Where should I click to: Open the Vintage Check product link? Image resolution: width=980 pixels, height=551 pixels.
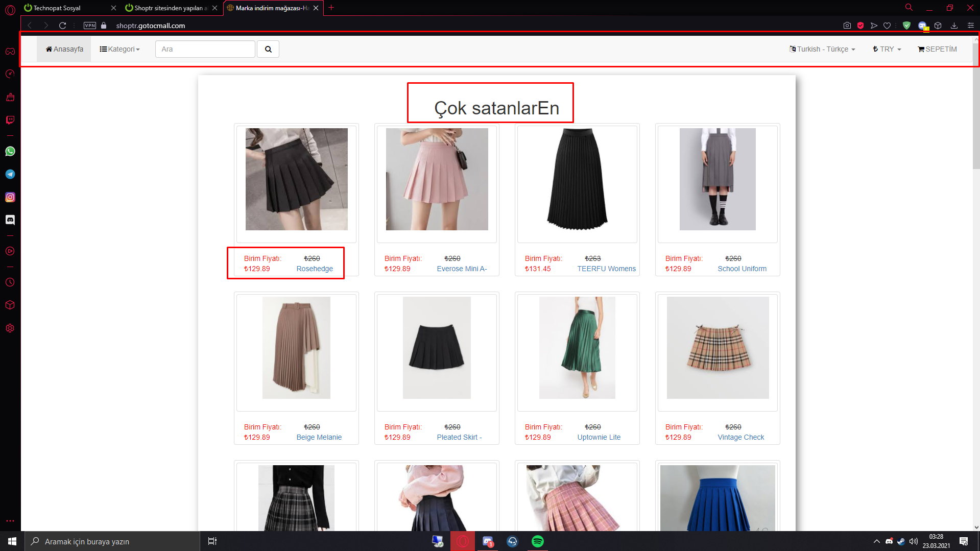click(741, 437)
